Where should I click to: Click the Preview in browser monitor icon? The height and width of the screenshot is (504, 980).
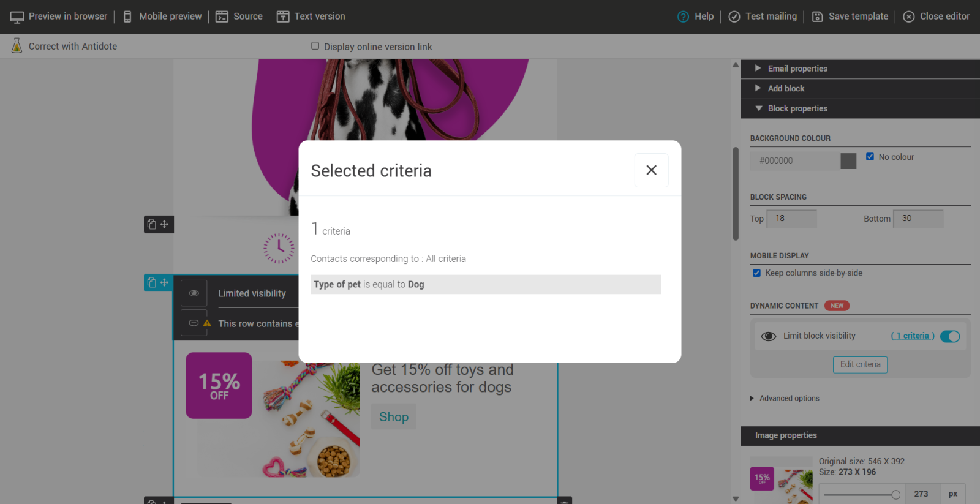coord(17,17)
